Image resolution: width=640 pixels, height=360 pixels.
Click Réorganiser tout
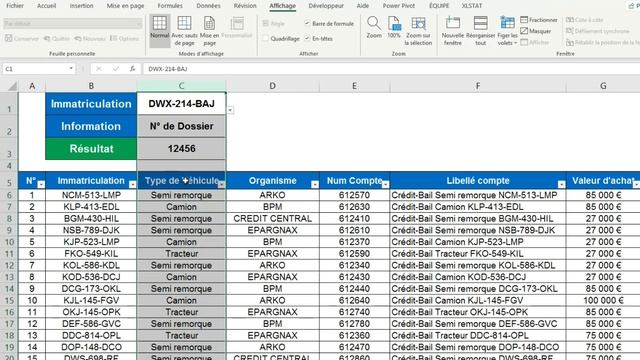(x=480, y=31)
